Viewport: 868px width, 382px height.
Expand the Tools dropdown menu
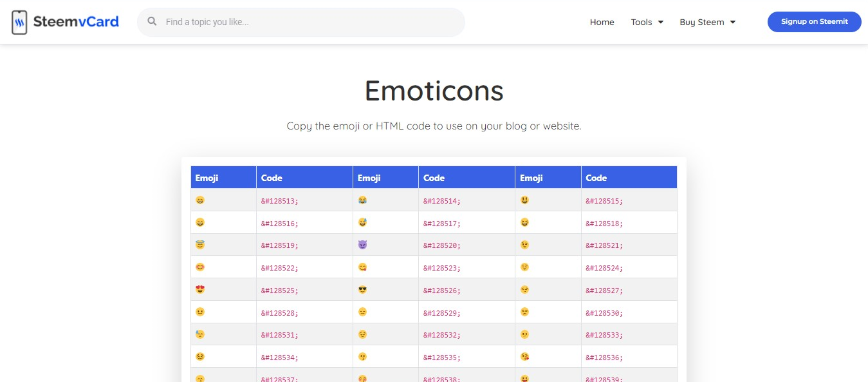click(x=647, y=22)
